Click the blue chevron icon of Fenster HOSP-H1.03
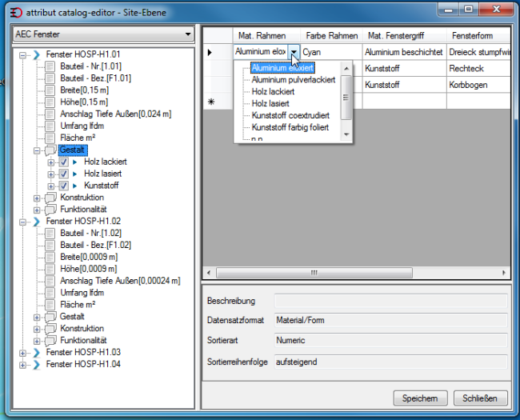Screen dimensions: 520x420 point(37,353)
